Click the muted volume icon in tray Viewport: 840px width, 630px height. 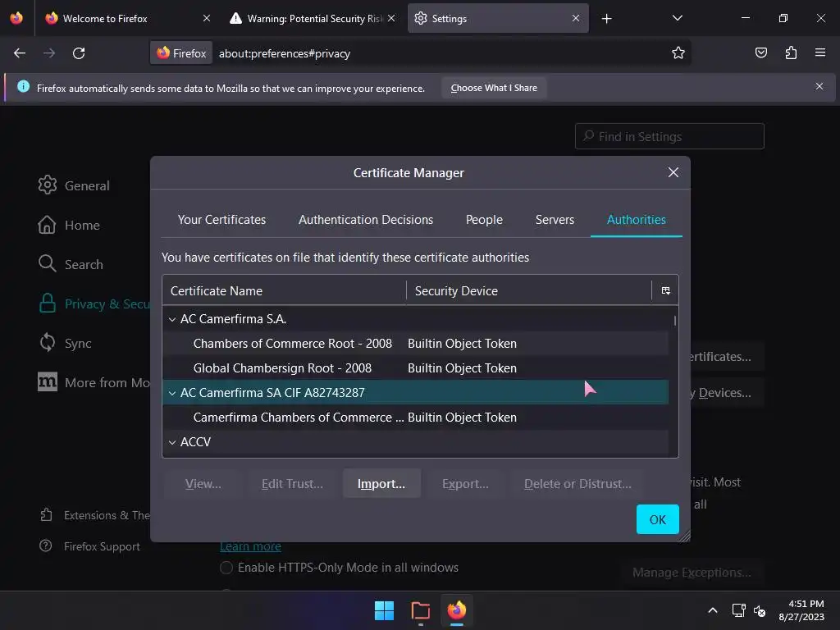point(759,610)
